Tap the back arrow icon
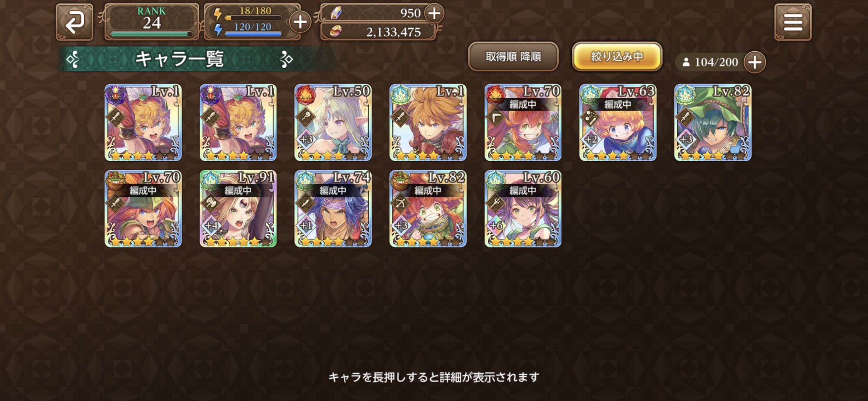Viewport: 868px width, 401px height. (74, 22)
